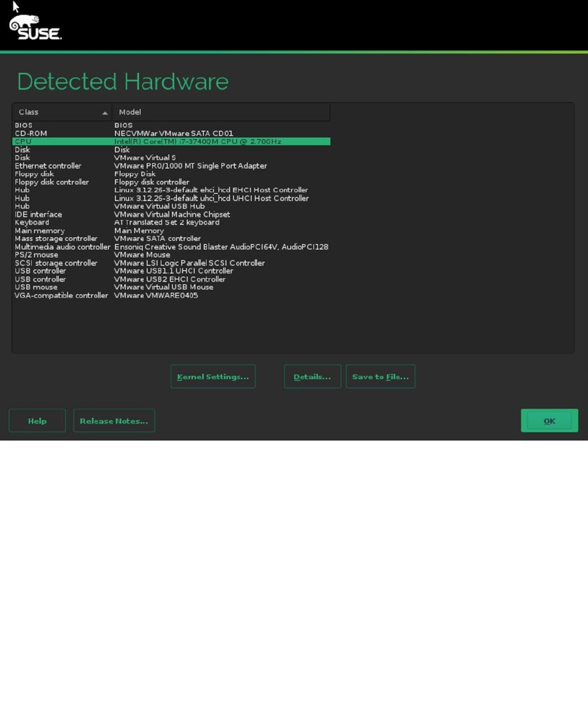
Task: Open the Help button
Action: coord(37,421)
